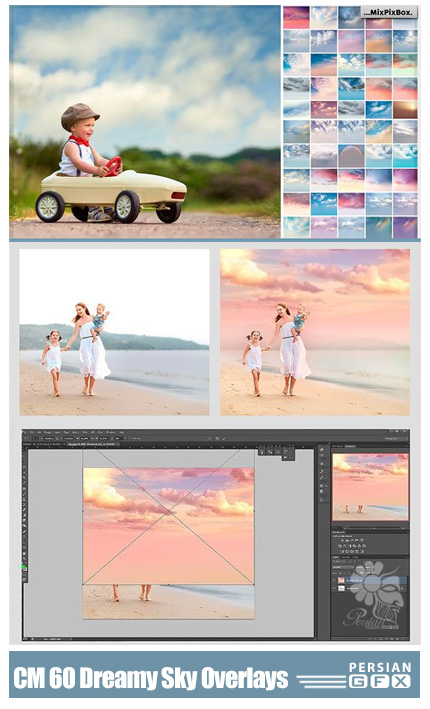
Task: Click the Background layer thumbnail
Action: (x=341, y=588)
